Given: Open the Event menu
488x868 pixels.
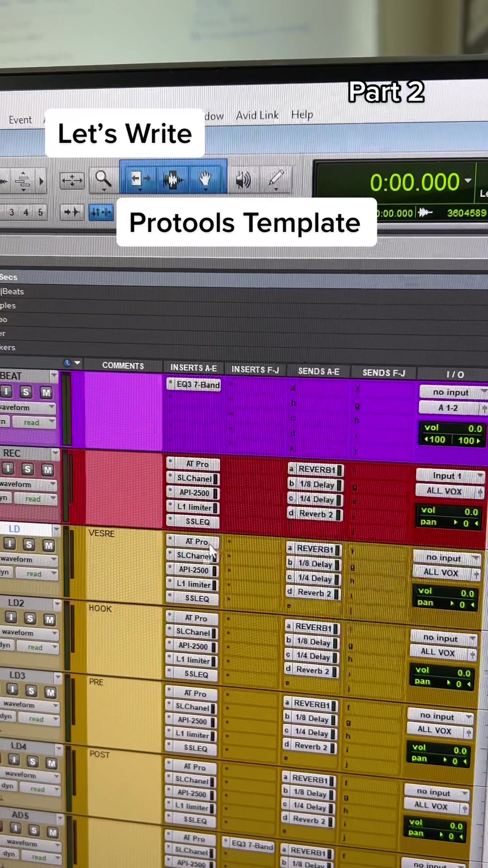Looking at the screenshot, I should point(20,120).
